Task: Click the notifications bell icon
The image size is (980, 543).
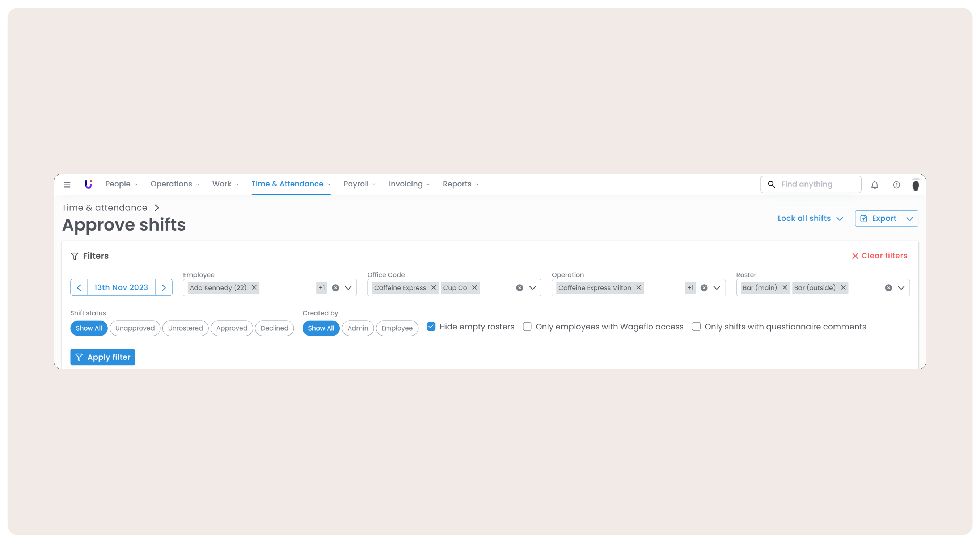Action: [x=874, y=185]
